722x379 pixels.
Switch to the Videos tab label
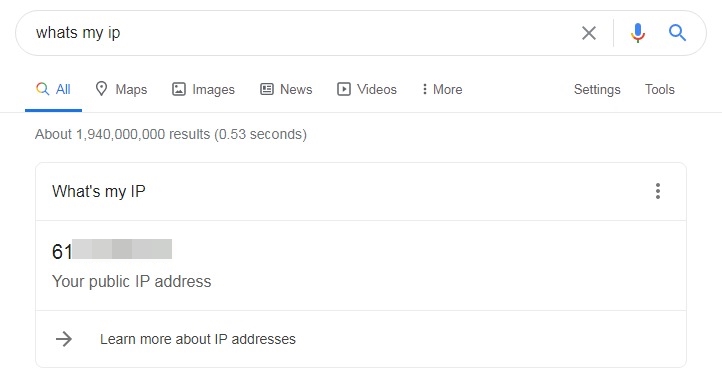click(x=377, y=89)
